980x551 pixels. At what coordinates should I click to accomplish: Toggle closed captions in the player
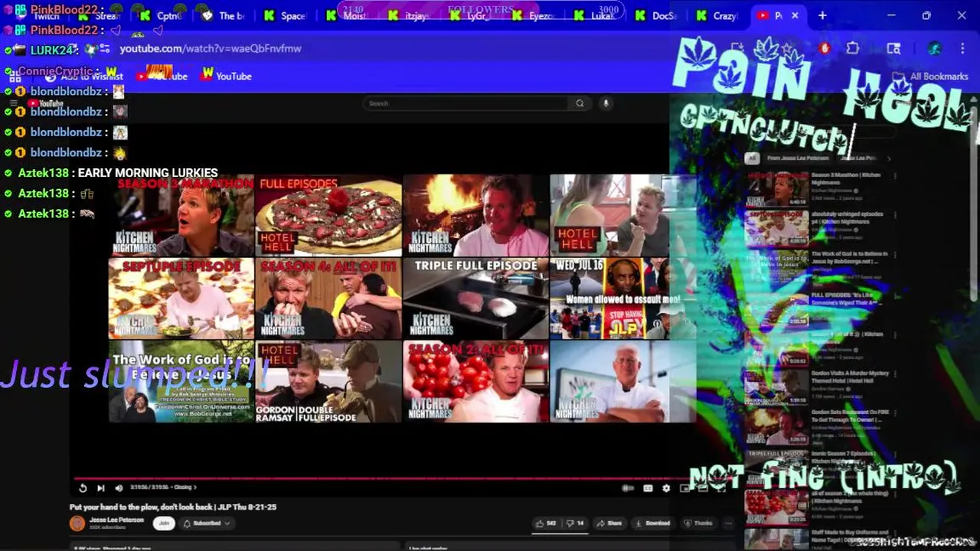tap(648, 488)
